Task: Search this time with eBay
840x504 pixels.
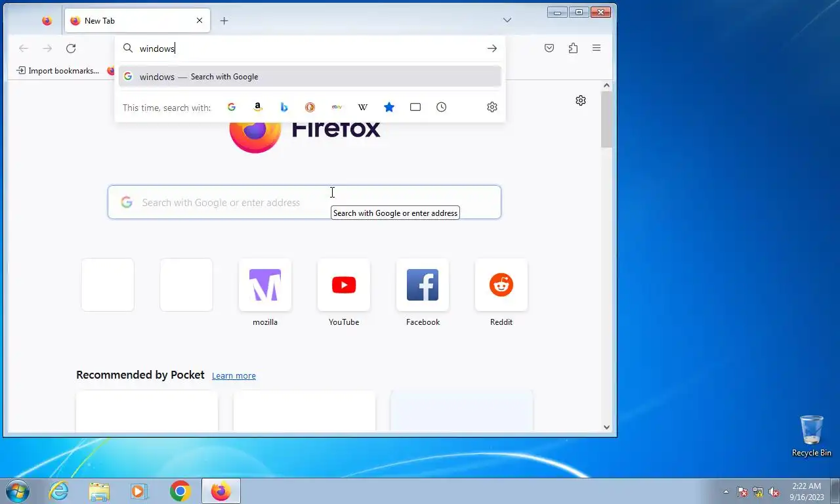Action: (x=337, y=107)
